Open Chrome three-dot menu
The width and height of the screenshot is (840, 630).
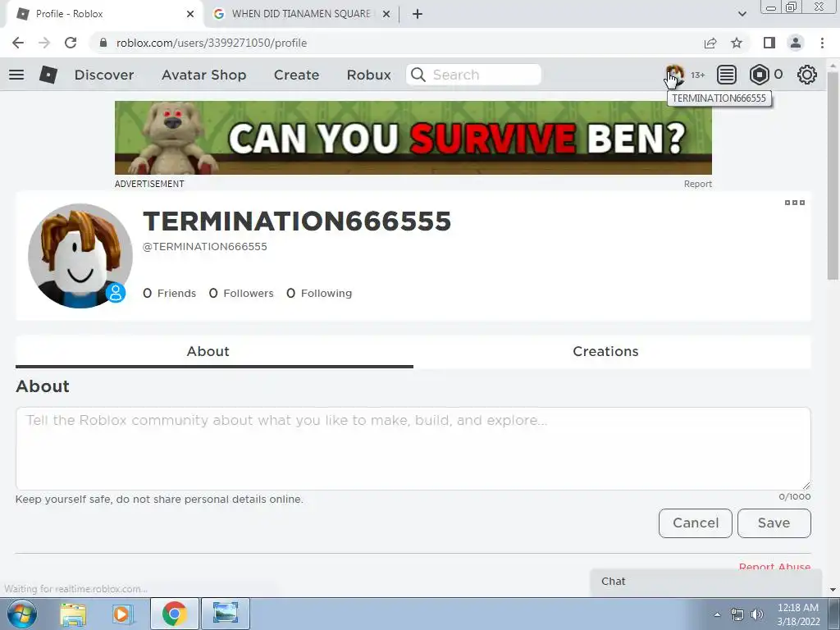tap(822, 43)
